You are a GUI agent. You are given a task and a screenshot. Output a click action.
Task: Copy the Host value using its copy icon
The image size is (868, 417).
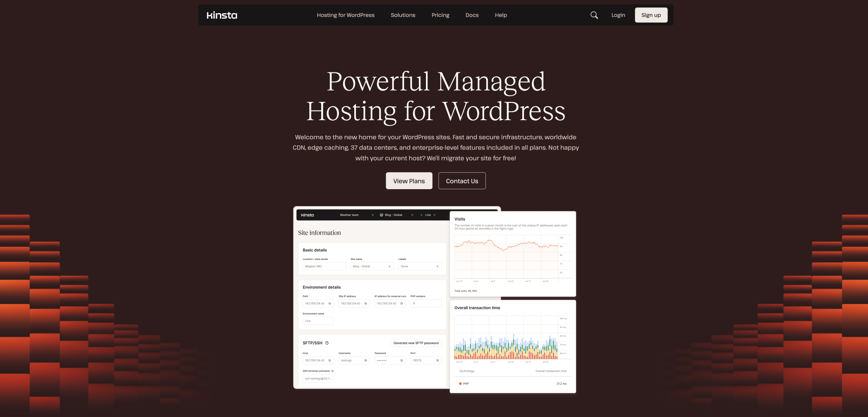pos(329,360)
